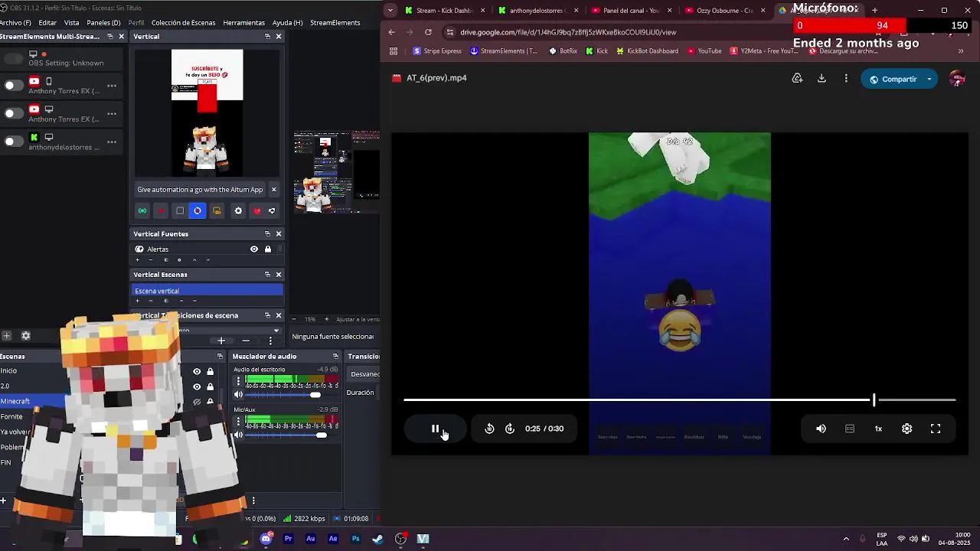Dismiss the Aitum App automation banner
The width and height of the screenshot is (980, 551).
coord(274,190)
